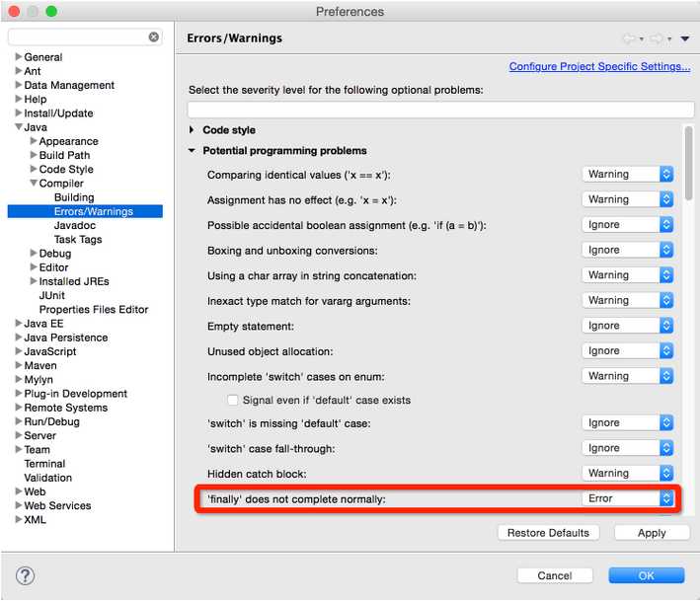Collapse the Java tree node
700x603 pixels.
19,127
